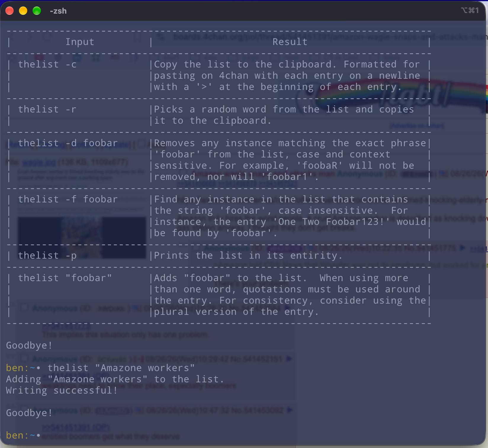
Task: Select the 'thelist -d foobar' input cell
Action: (68, 143)
